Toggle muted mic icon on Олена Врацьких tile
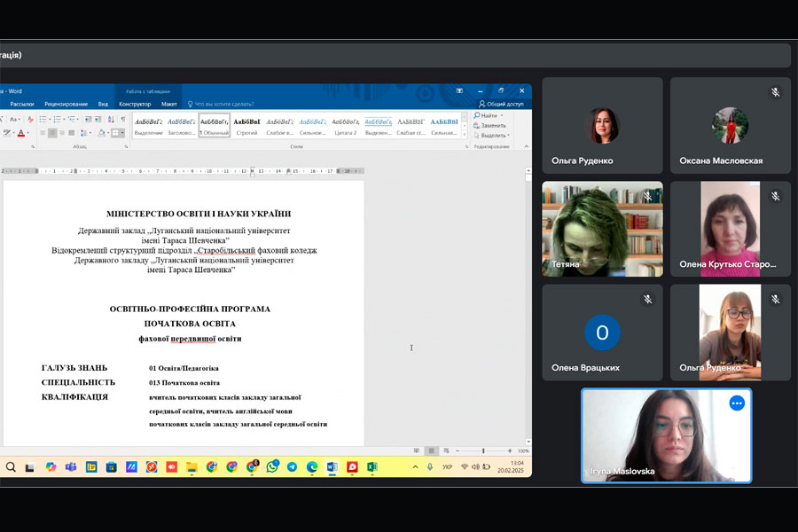 [647, 300]
